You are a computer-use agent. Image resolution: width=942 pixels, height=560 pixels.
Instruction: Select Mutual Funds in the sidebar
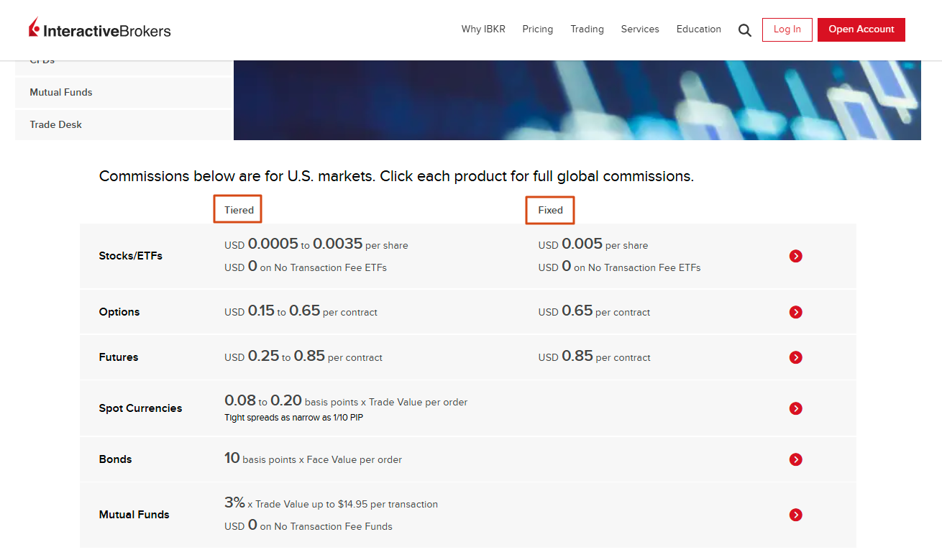[124, 92]
